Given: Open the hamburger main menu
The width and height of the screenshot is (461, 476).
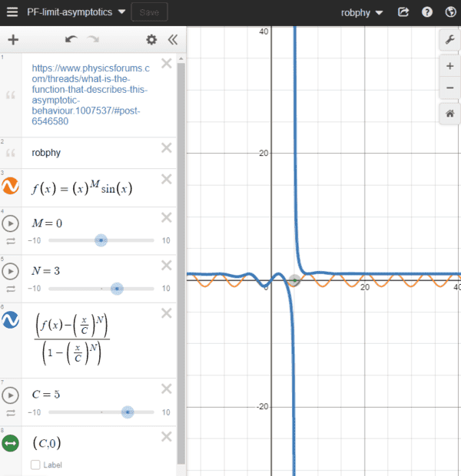Looking at the screenshot, I should coord(12,12).
